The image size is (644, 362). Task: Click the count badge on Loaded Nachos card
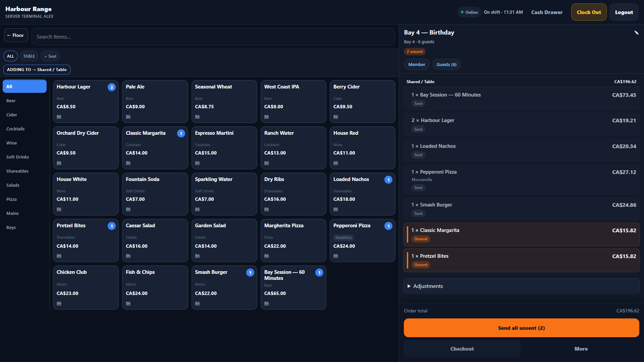(388, 180)
